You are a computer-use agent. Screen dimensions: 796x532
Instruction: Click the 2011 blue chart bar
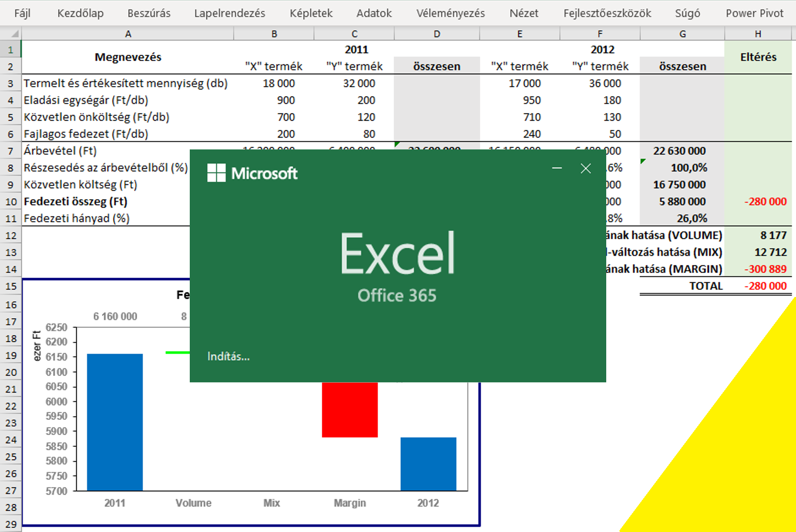tap(115, 422)
